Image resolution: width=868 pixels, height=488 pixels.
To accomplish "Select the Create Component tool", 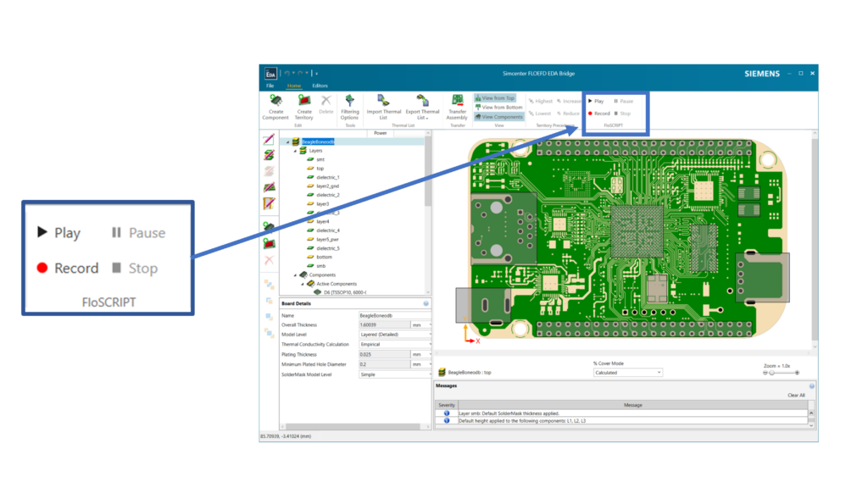I will pos(275,108).
